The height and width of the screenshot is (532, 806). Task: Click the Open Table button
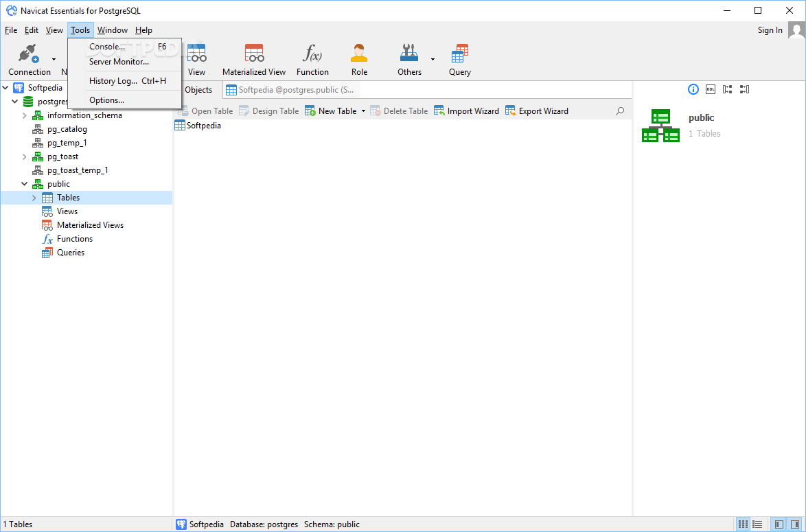click(x=205, y=111)
